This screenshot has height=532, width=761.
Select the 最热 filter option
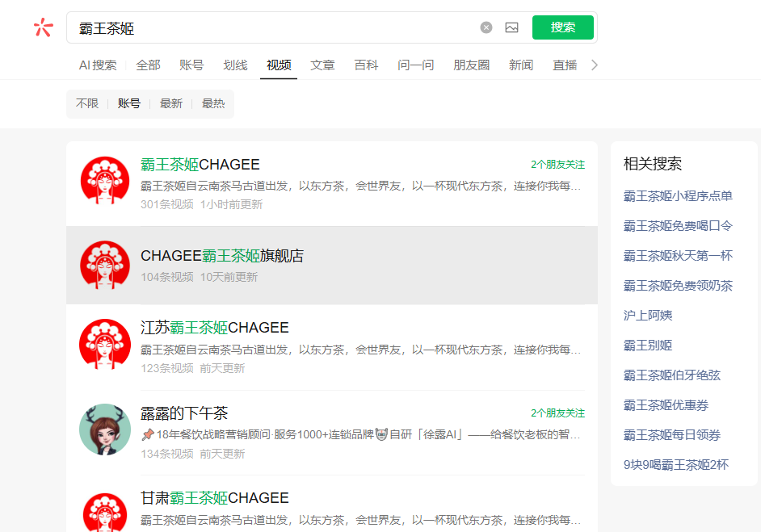(x=213, y=103)
